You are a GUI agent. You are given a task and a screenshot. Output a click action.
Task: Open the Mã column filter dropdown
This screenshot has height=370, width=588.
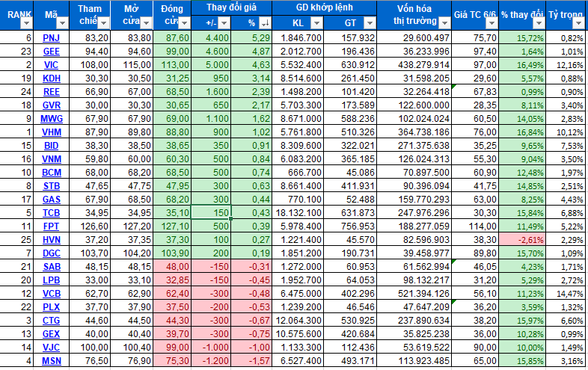pyautogui.click(x=62, y=24)
